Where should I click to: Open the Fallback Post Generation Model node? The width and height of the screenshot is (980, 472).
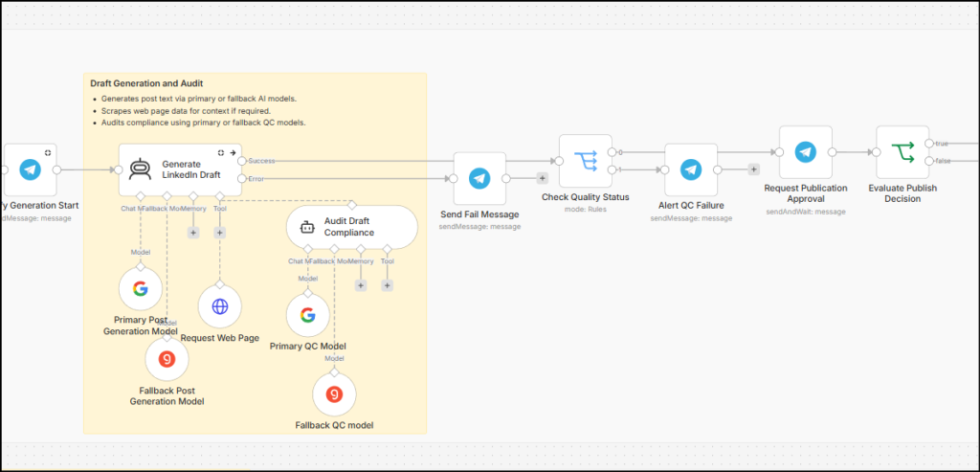[x=167, y=359]
